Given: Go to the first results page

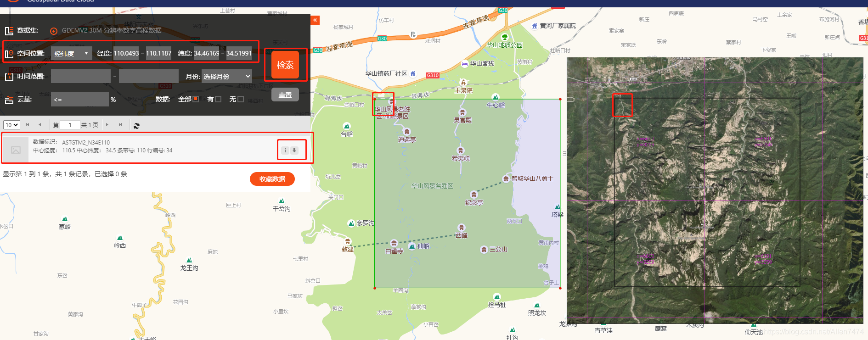Looking at the screenshot, I should [28, 125].
